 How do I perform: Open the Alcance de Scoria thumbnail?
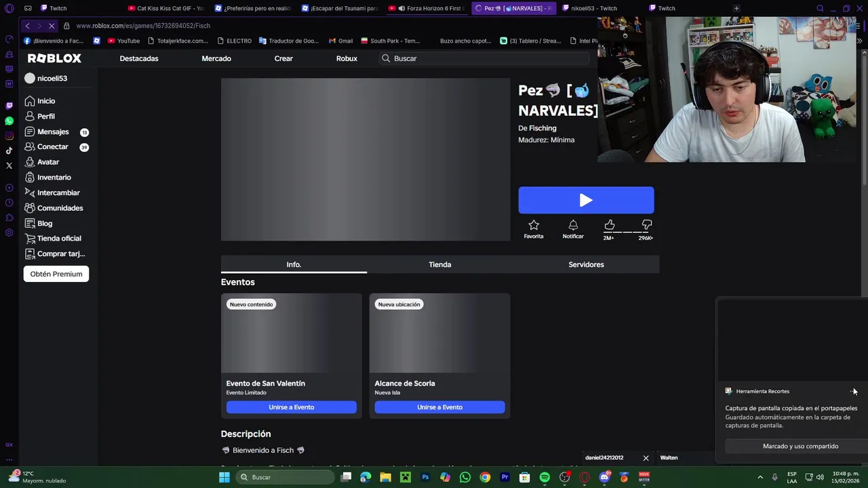coord(439,333)
